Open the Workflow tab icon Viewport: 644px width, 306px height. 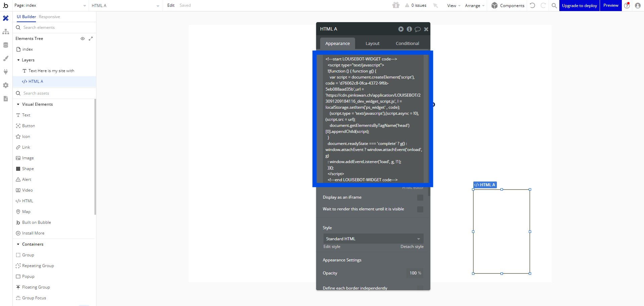(x=6, y=32)
